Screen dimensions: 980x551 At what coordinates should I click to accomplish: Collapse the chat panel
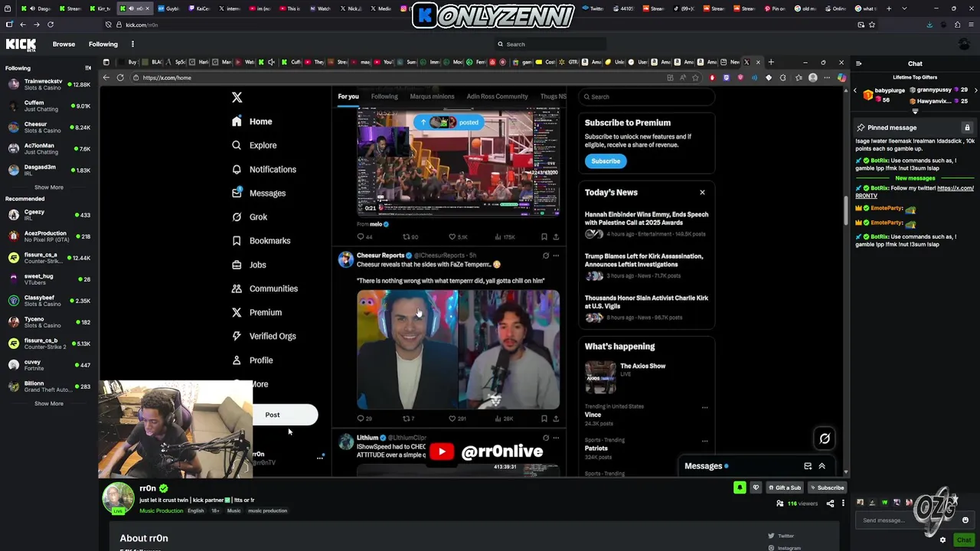859,64
